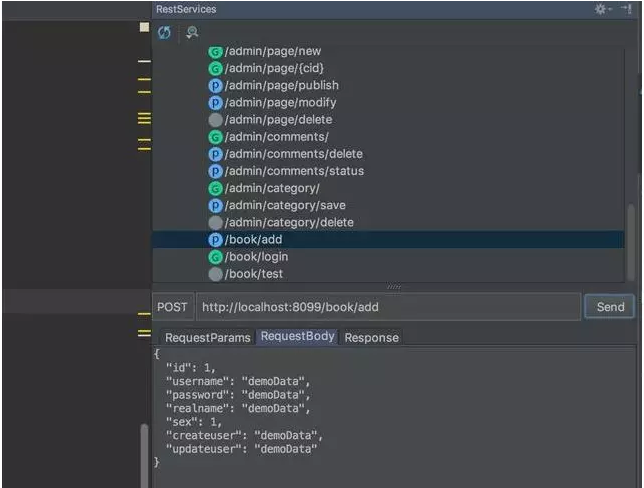Send the request
This screenshot has width=644, height=488.
click(610, 307)
